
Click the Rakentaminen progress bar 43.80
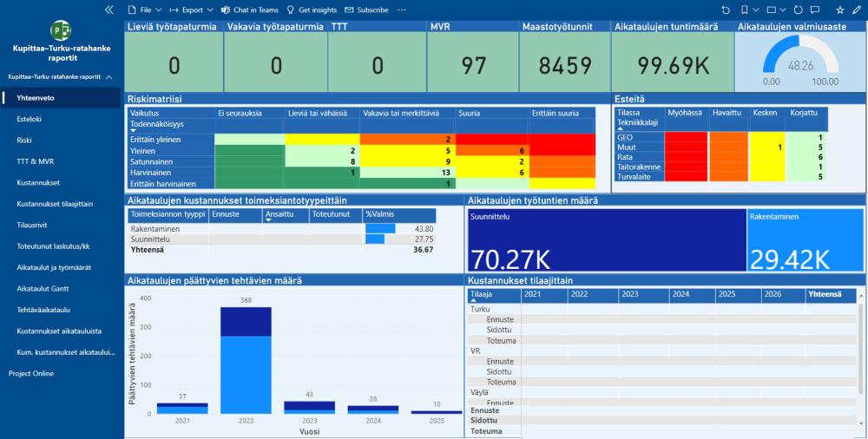click(380, 229)
